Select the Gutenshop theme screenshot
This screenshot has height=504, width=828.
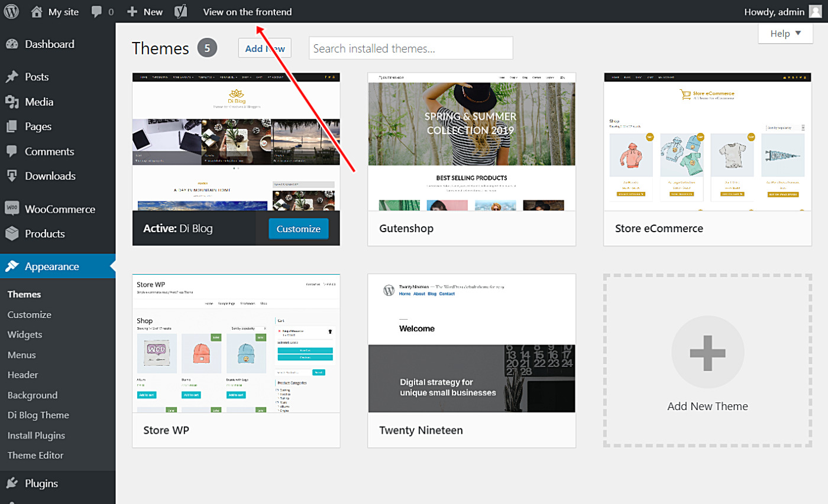click(471, 142)
